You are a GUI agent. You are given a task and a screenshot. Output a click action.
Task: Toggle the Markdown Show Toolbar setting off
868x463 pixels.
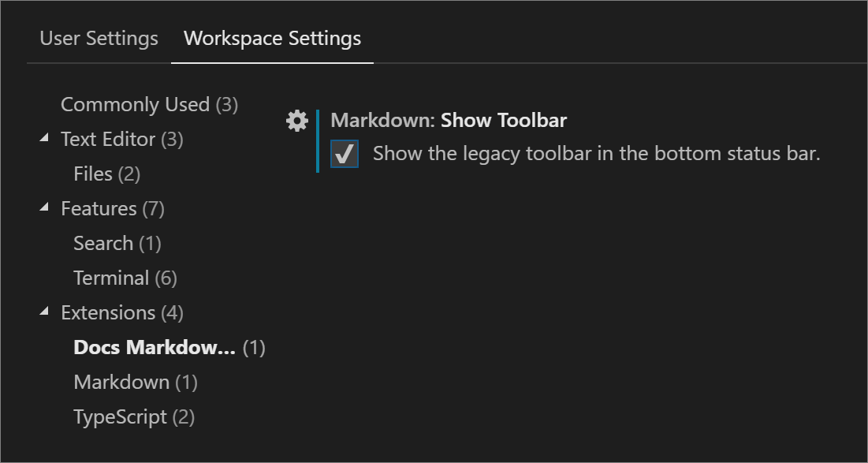tap(345, 154)
